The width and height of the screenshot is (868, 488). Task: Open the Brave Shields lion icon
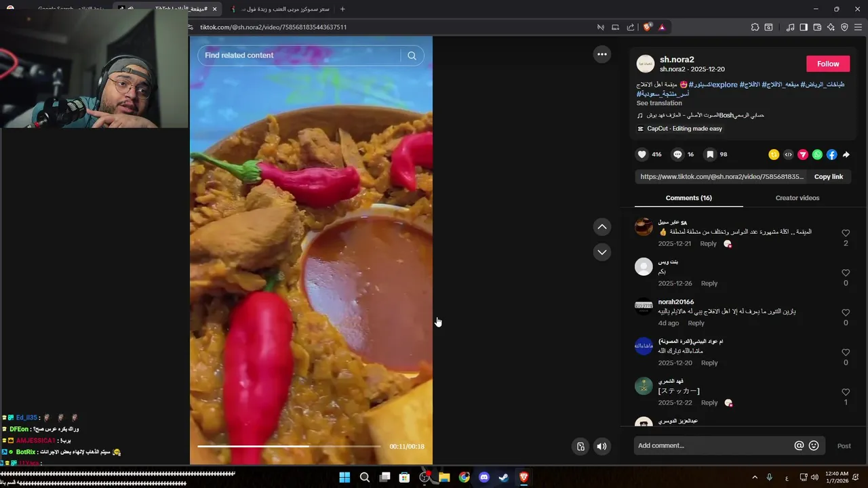pos(648,27)
